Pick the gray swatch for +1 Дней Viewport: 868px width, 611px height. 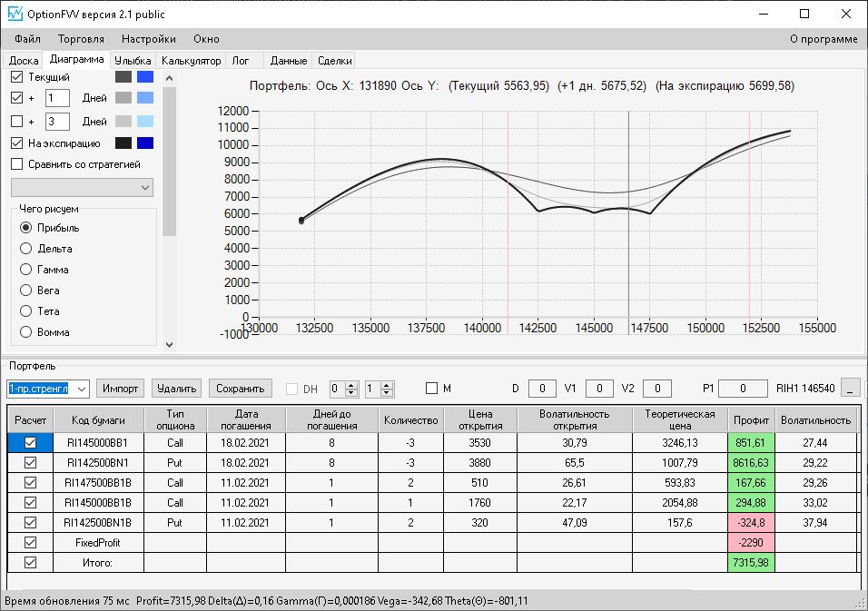123,98
